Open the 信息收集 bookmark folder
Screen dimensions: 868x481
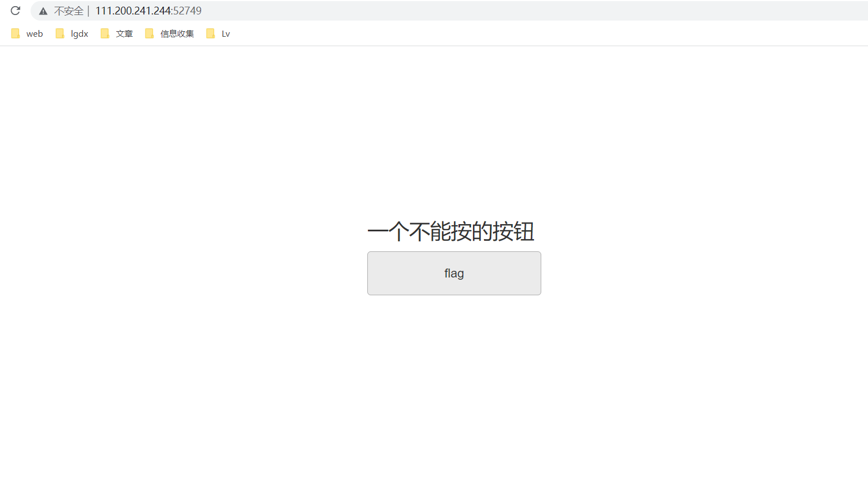point(169,34)
